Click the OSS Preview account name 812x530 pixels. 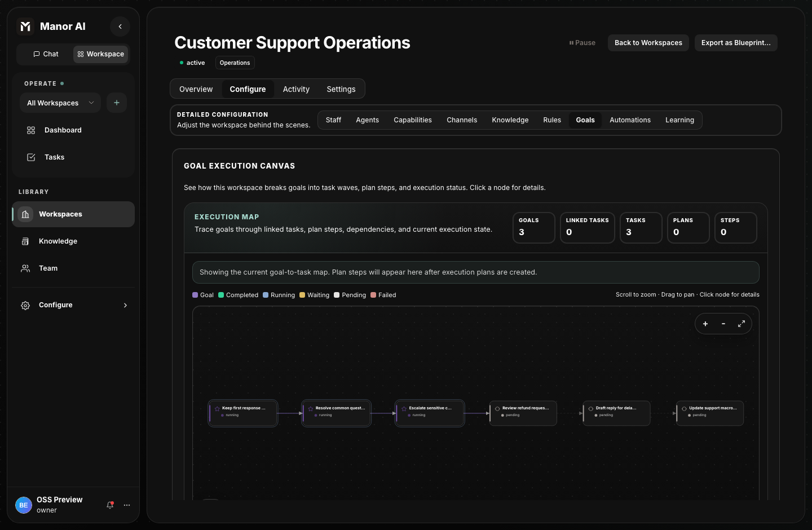pos(60,500)
